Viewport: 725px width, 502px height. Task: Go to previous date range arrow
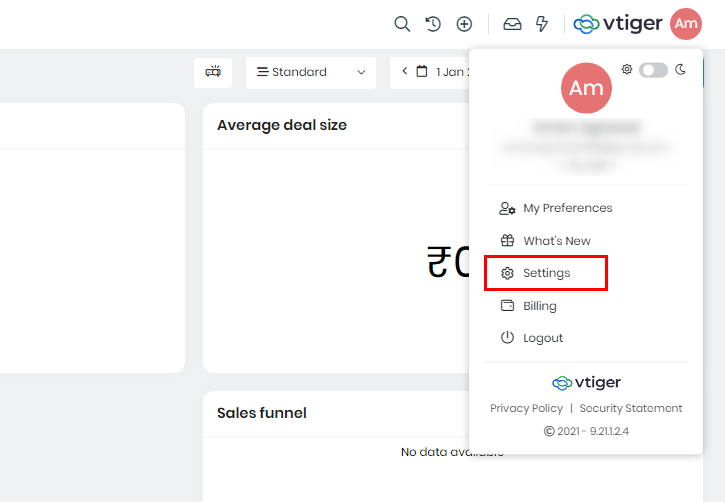tap(405, 72)
